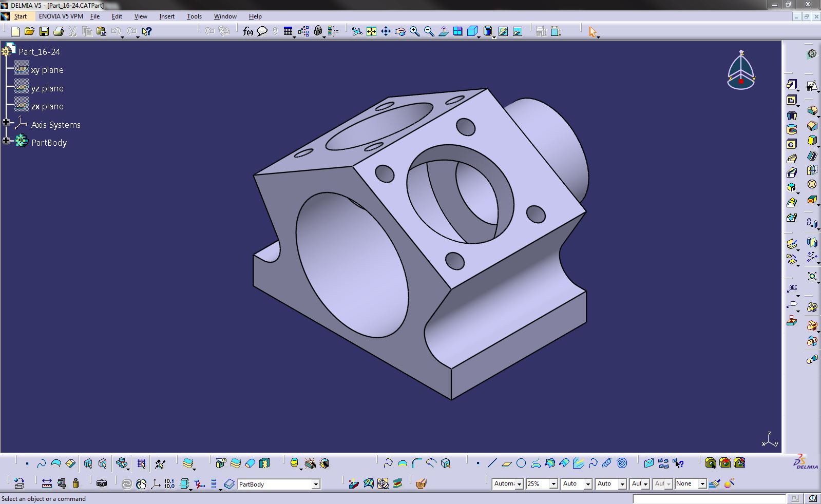This screenshot has width=821, height=504.
Task: Toggle the Work on Support grid
Action: (x=141, y=463)
